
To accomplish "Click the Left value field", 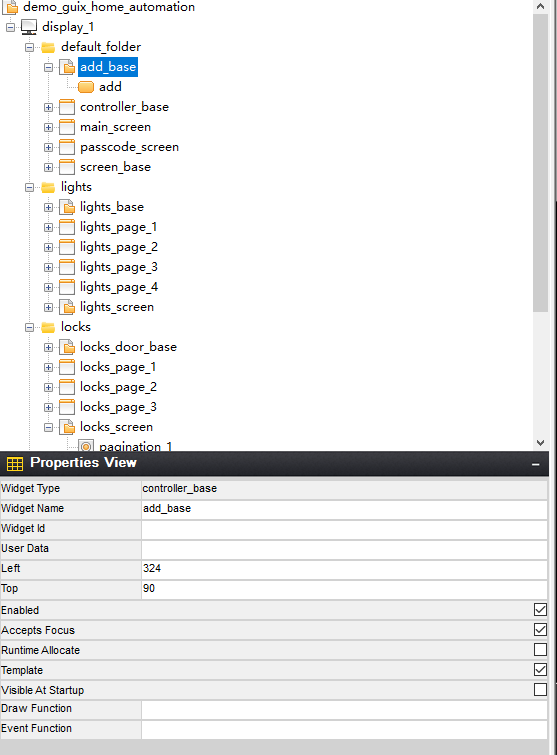I will click(x=344, y=569).
